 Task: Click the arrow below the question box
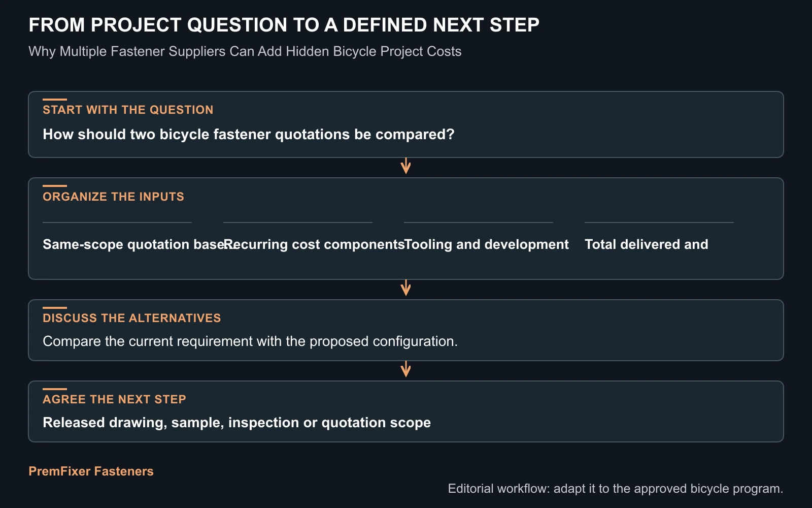[x=405, y=166]
